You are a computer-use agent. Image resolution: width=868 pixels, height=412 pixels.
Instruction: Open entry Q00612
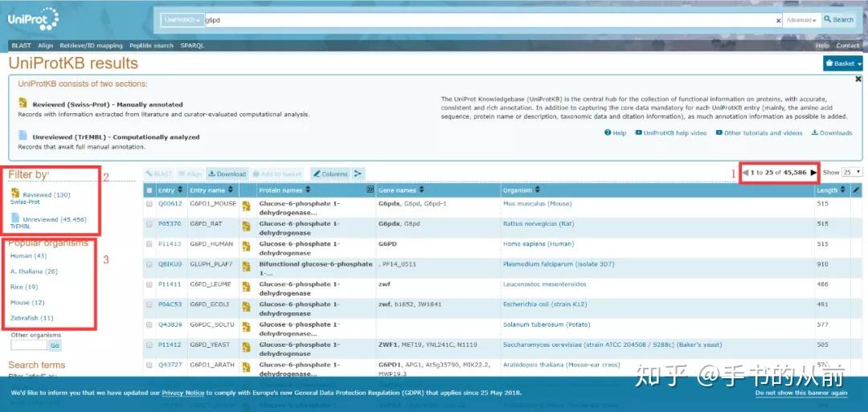click(170, 203)
